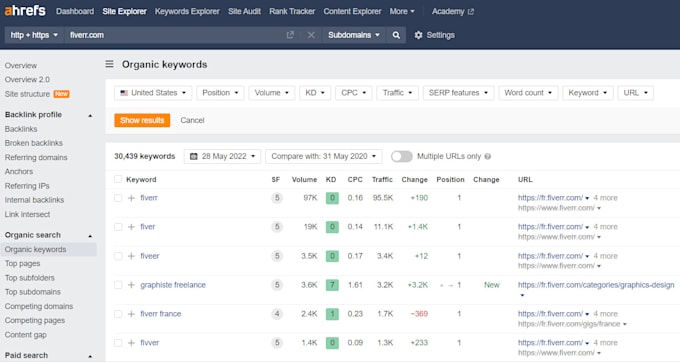Click the plus icon beside keyword fiverr

click(x=131, y=198)
